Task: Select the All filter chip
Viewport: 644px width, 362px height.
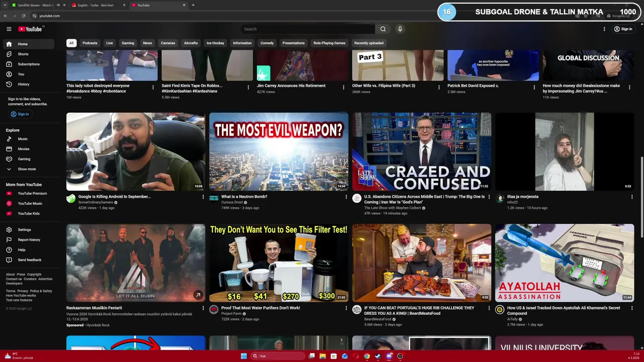Action: click(71, 43)
